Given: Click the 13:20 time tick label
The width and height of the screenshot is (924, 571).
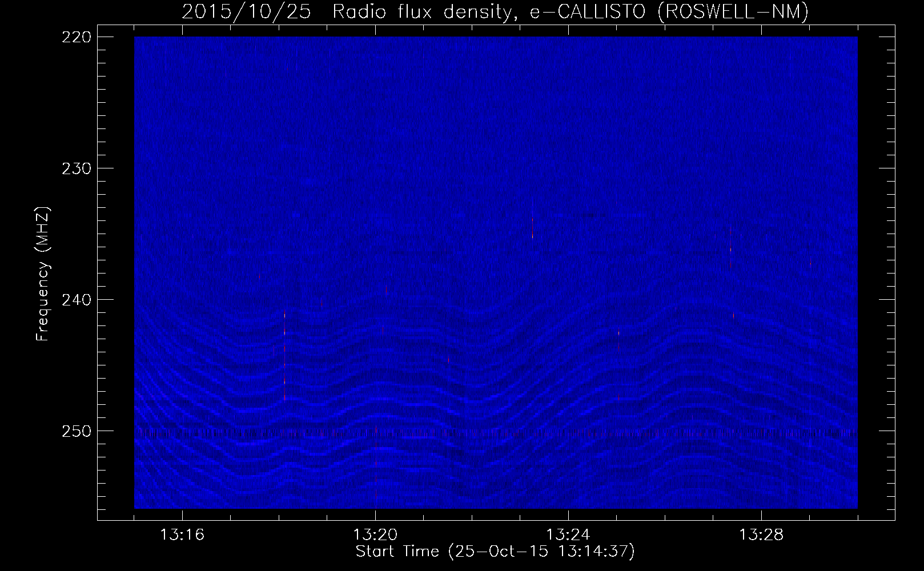Looking at the screenshot, I should click(375, 535).
